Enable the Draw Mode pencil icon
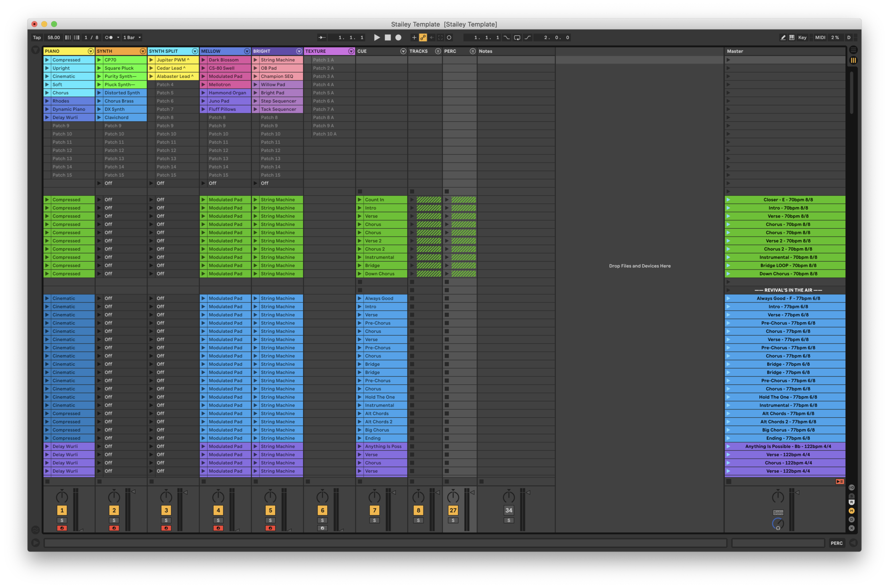889x588 pixels. 783,37
